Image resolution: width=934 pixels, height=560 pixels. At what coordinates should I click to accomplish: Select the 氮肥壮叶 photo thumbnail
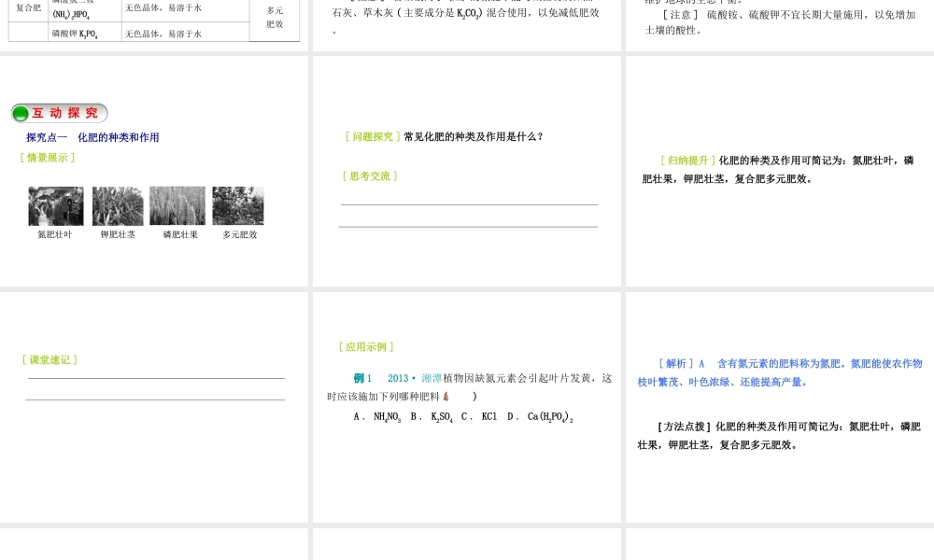[x=56, y=206]
